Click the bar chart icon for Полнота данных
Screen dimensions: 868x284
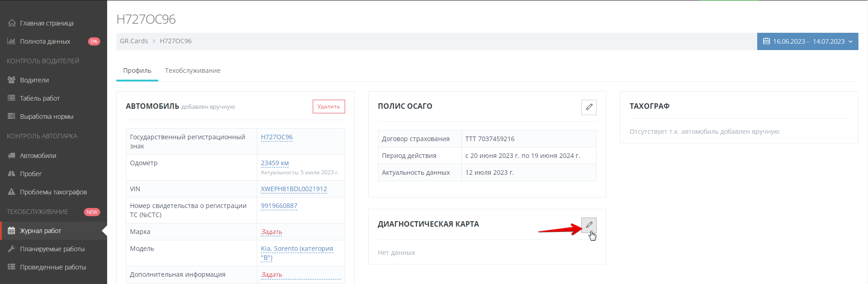(x=12, y=41)
